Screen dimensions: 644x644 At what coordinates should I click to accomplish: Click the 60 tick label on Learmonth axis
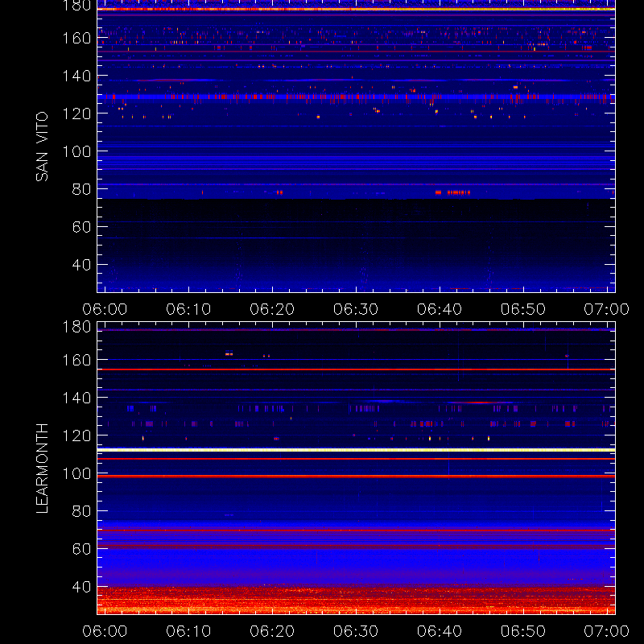81,549
